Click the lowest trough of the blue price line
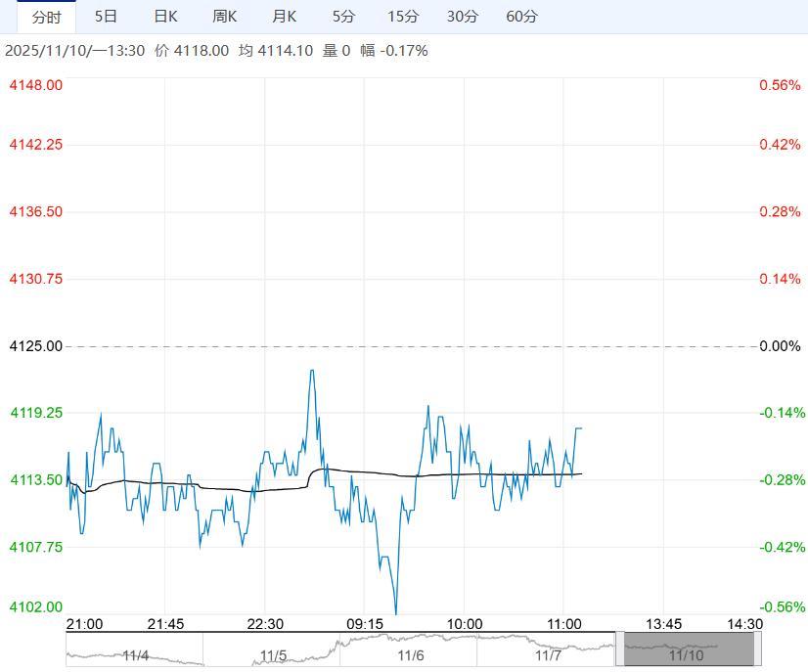This screenshot has width=808, height=672. [x=396, y=613]
